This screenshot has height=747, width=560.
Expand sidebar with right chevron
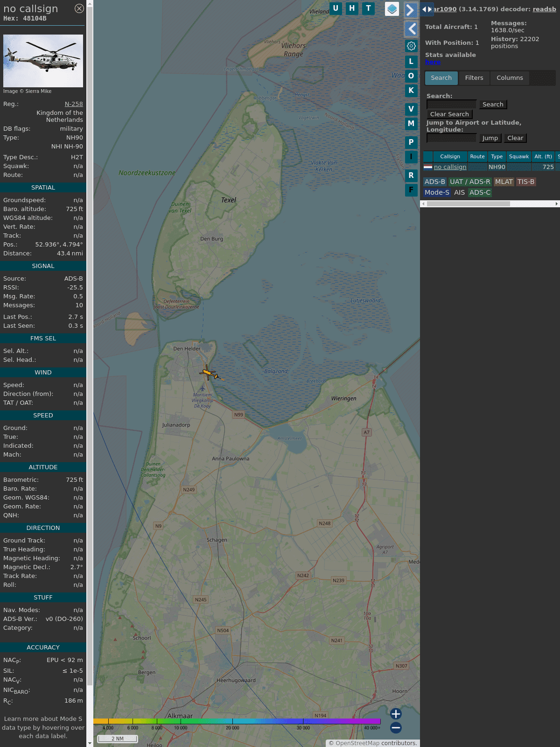pyautogui.click(x=411, y=10)
